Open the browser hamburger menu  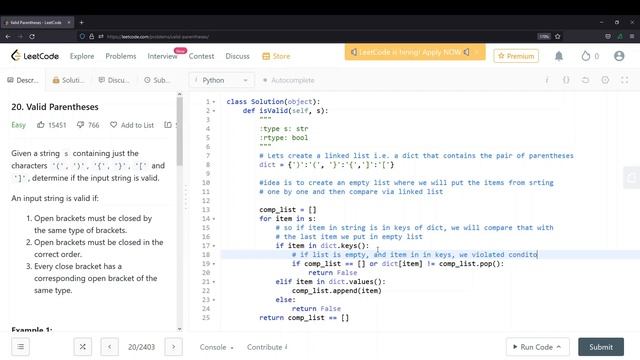tap(632, 36)
